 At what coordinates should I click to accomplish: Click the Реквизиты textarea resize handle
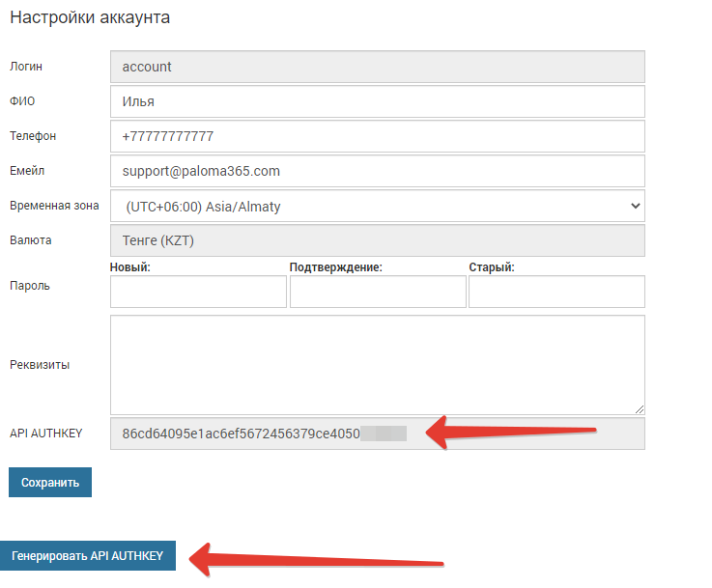pos(640,409)
